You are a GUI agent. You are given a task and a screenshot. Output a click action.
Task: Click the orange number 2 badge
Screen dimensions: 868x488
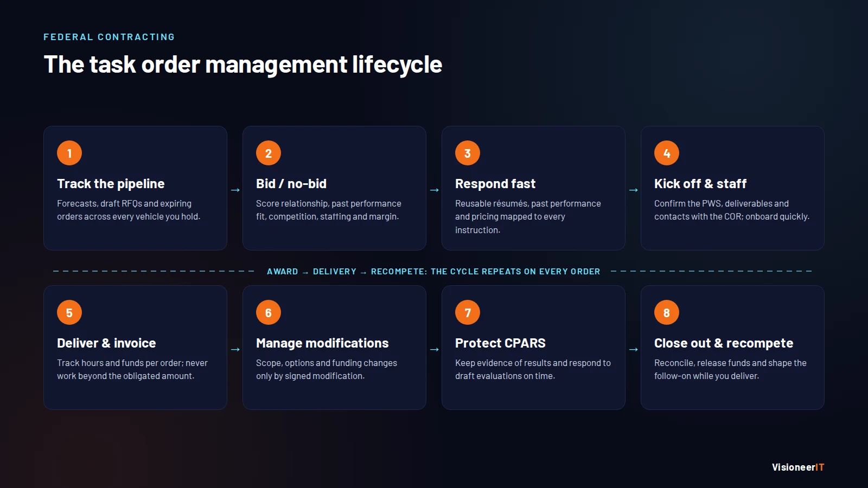tap(269, 153)
